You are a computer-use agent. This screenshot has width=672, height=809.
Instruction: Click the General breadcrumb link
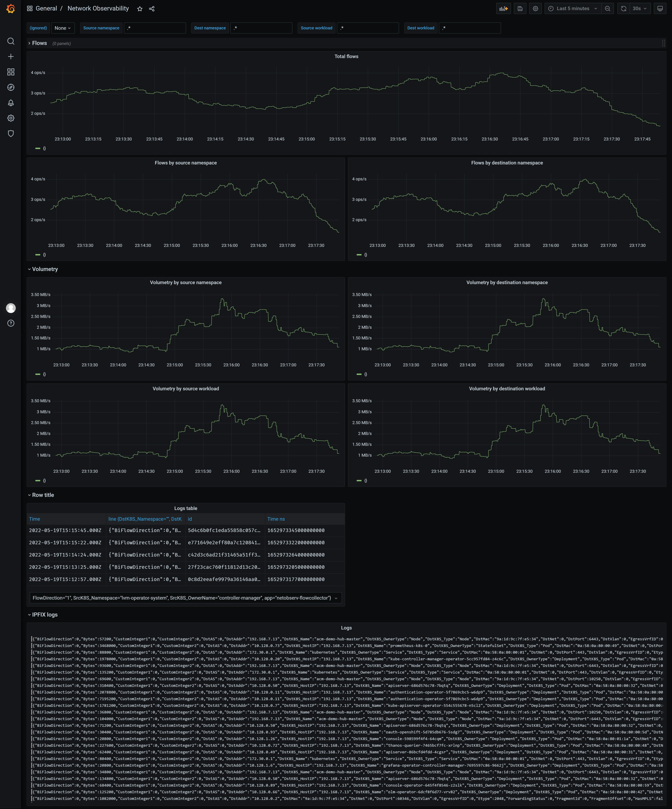(46, 8)
